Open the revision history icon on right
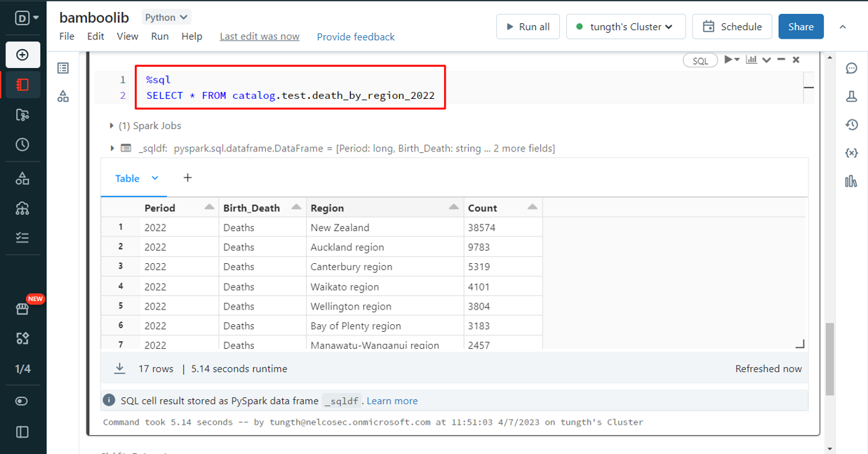The width and height of the screenshot is (868, 454). tap(851, 125)
